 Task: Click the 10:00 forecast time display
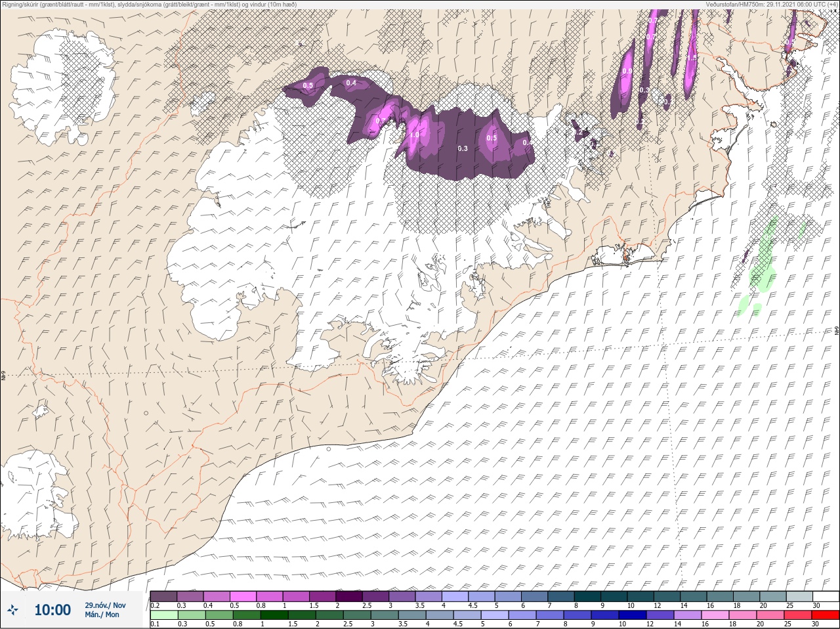[52, 610]
